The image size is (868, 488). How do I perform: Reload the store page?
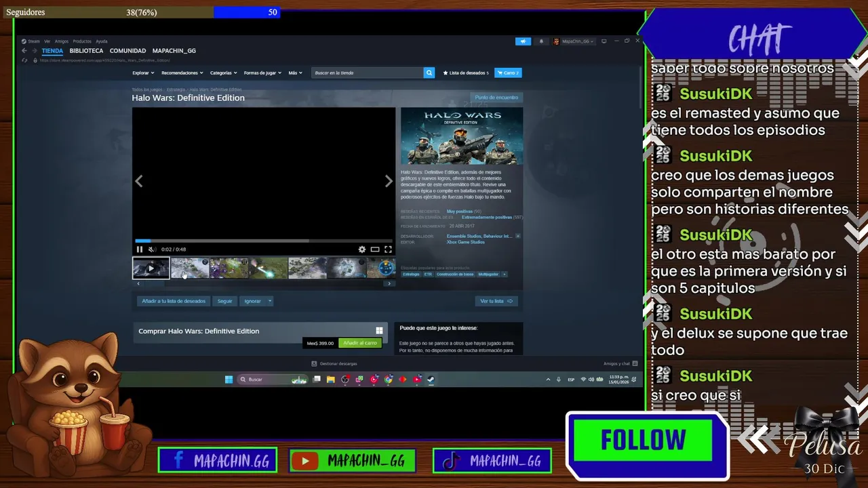(24, 60)
